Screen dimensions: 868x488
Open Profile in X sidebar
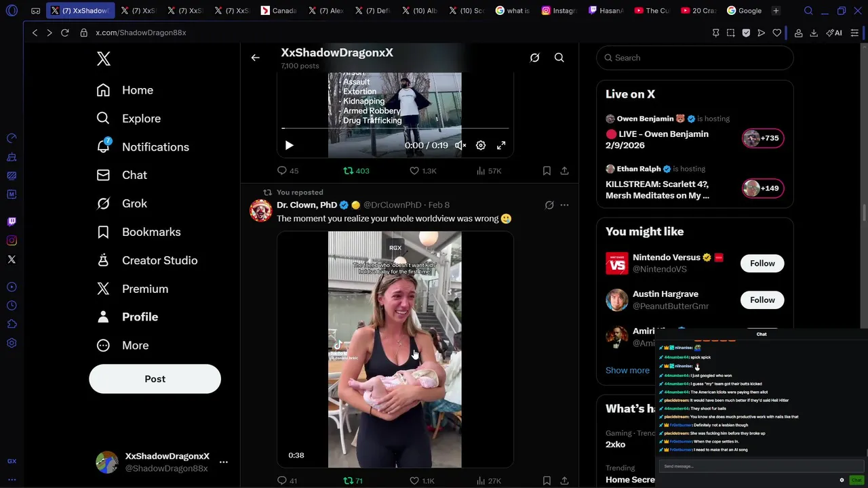point(127,317)
